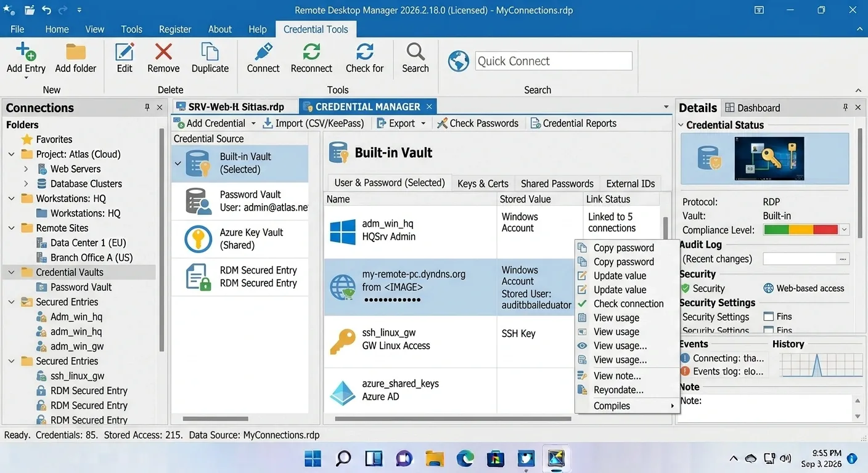Click the key icon of ssh_linux_gw row
The height and width of the screenshot is (473, 868).
point(343,341)
